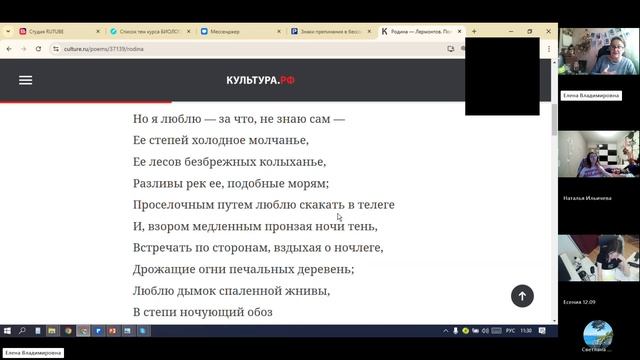Expand the tab search dropdown

(x=8, y=31)
